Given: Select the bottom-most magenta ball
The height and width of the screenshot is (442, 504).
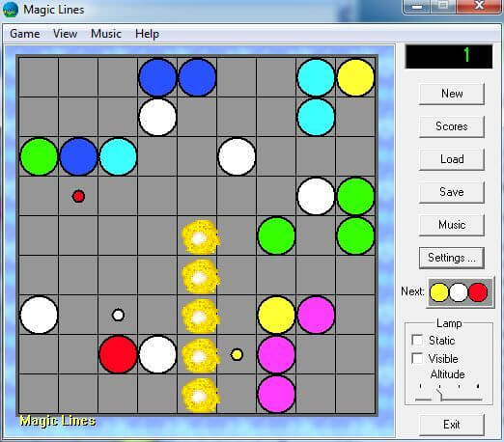Looking at the screenshot, I should point(276,394).
